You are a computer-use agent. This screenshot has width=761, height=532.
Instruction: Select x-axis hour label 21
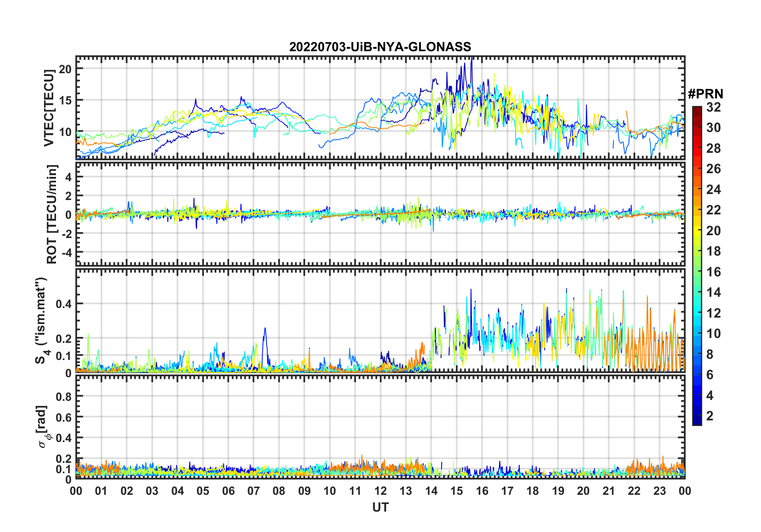(x=609, y=491)
